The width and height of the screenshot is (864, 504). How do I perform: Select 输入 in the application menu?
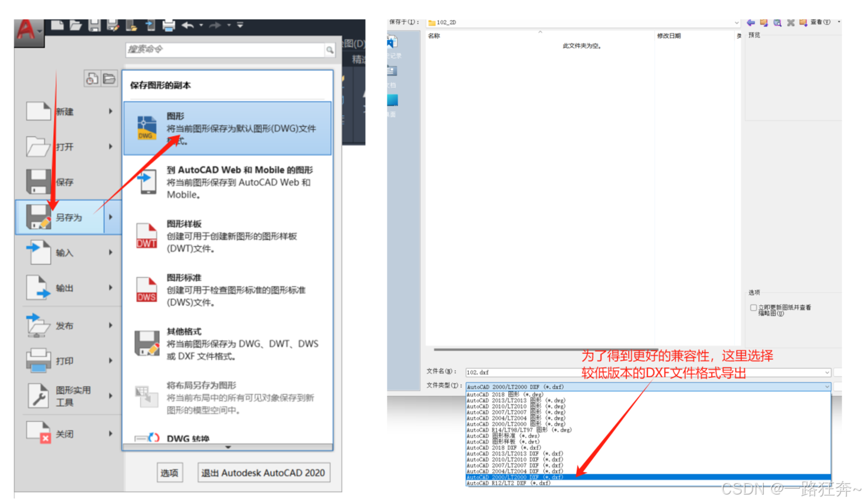tap(68, 253)
